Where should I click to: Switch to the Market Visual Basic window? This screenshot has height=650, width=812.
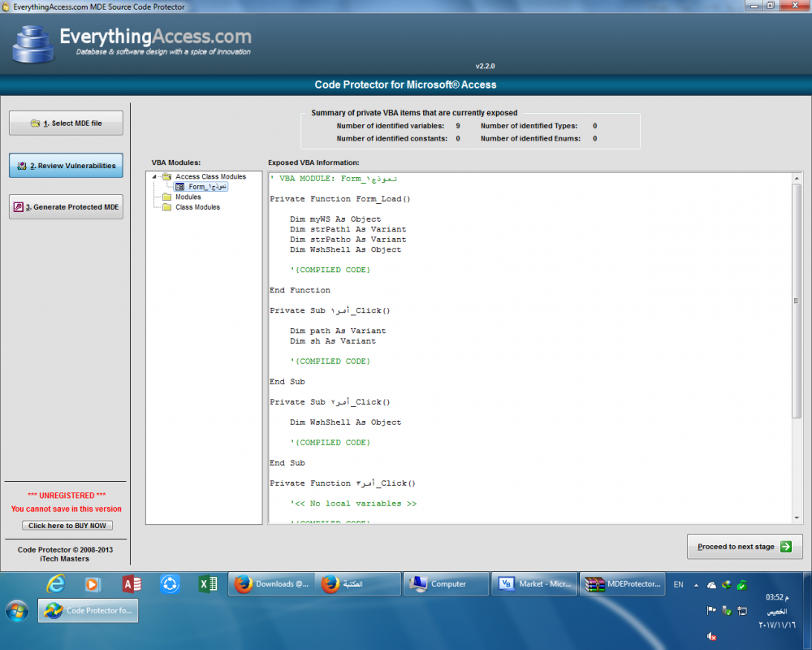534,584
